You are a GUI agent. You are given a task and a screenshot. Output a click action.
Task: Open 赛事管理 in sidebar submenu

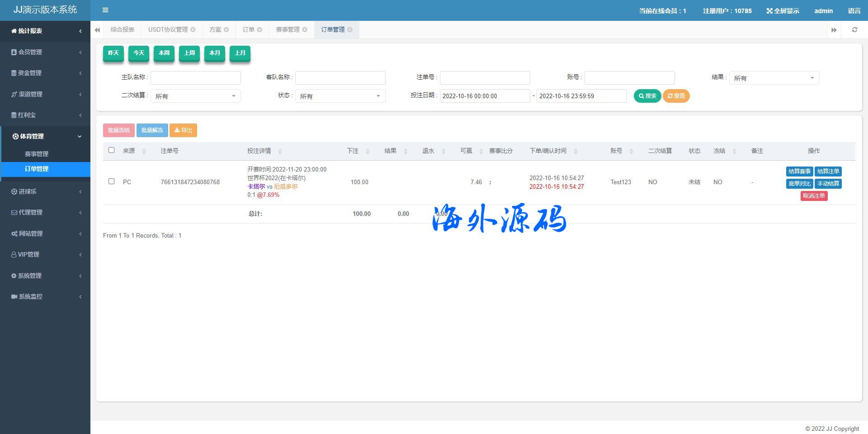(x=37, y=154)
